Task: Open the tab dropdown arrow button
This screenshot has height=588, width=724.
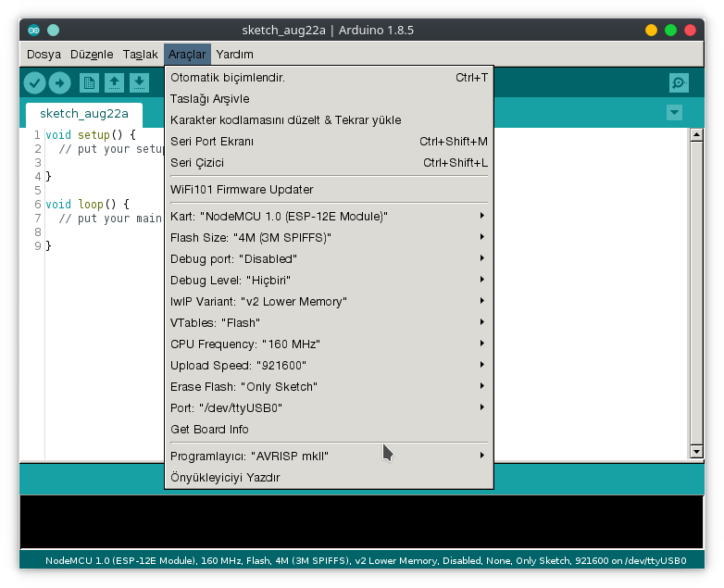Action: (674, 112)
